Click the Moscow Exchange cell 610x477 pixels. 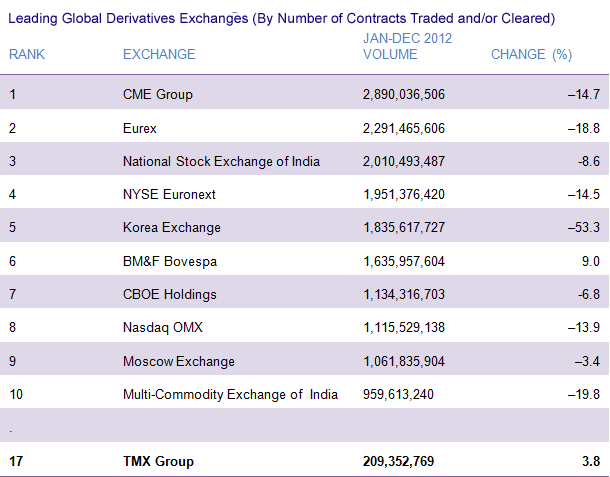(x=178, y=361)
